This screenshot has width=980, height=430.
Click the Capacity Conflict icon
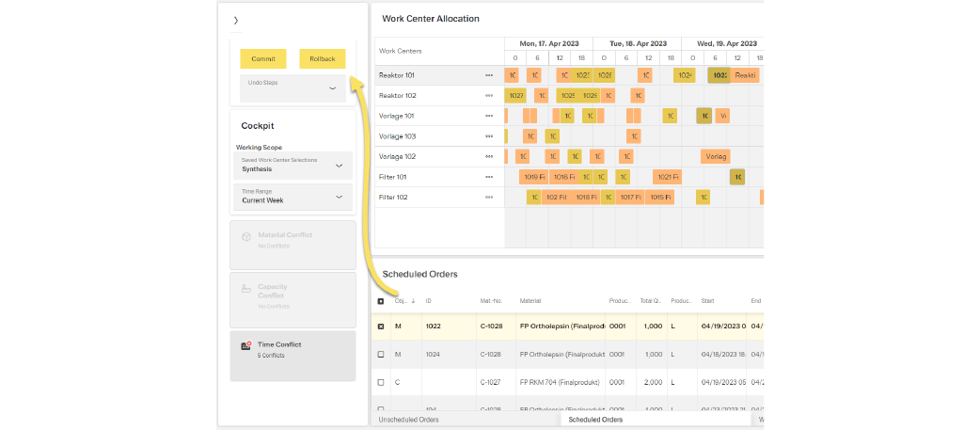tap(245, 289)
